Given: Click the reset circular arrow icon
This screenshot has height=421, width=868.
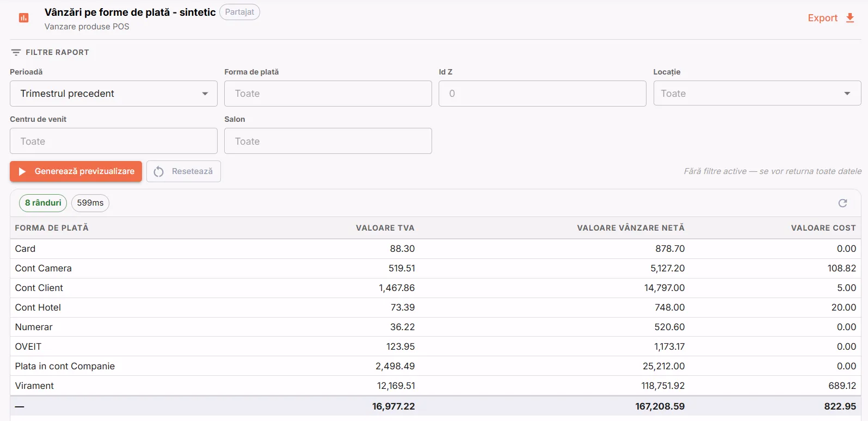Looking at the screenshot, I should [158, 171].
